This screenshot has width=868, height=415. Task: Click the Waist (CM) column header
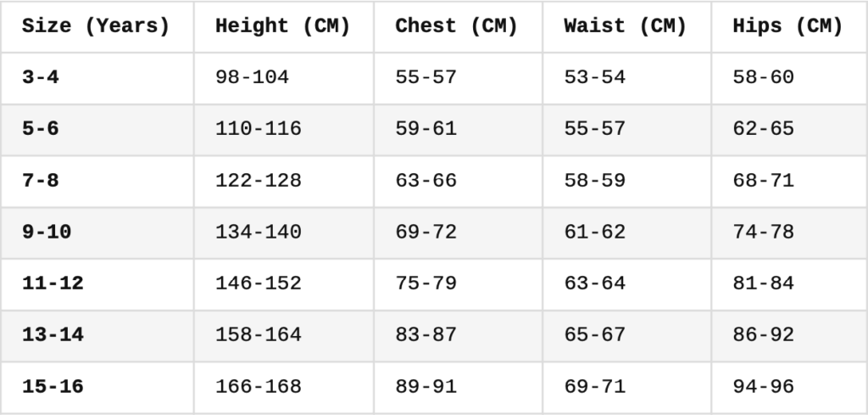626,26
